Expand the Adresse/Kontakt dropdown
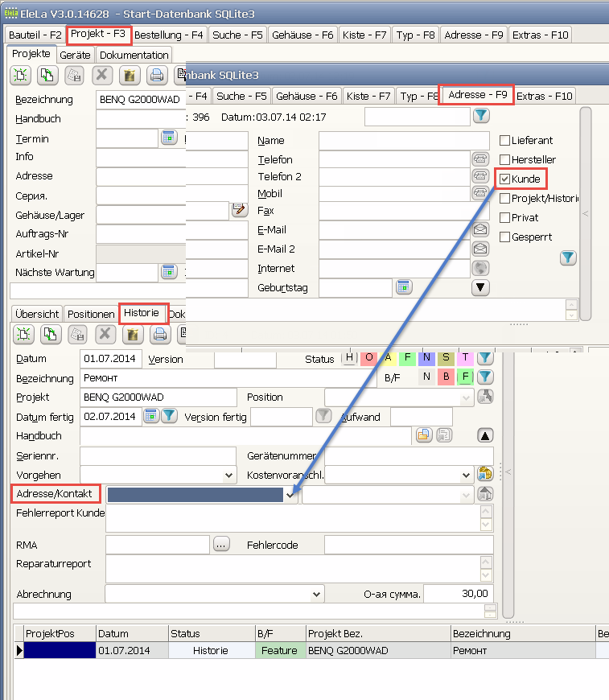This screenshot has width=609, height=700. coord(290,495)
